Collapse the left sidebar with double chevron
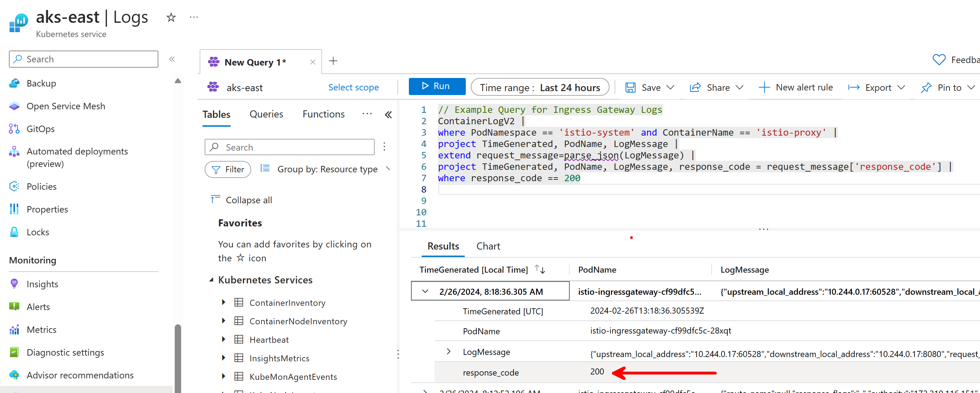This screenshot has height=393, width=980. (172, 59)
